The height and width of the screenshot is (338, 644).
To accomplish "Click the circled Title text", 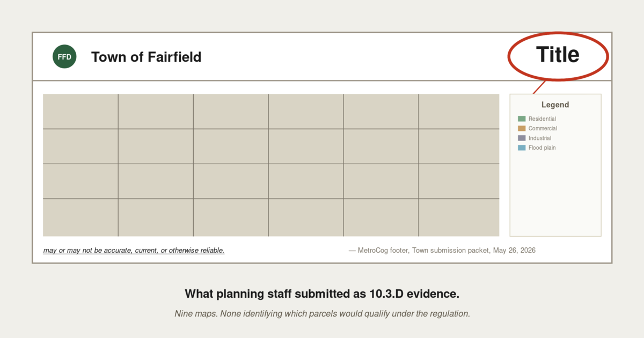I will [558, 55].
